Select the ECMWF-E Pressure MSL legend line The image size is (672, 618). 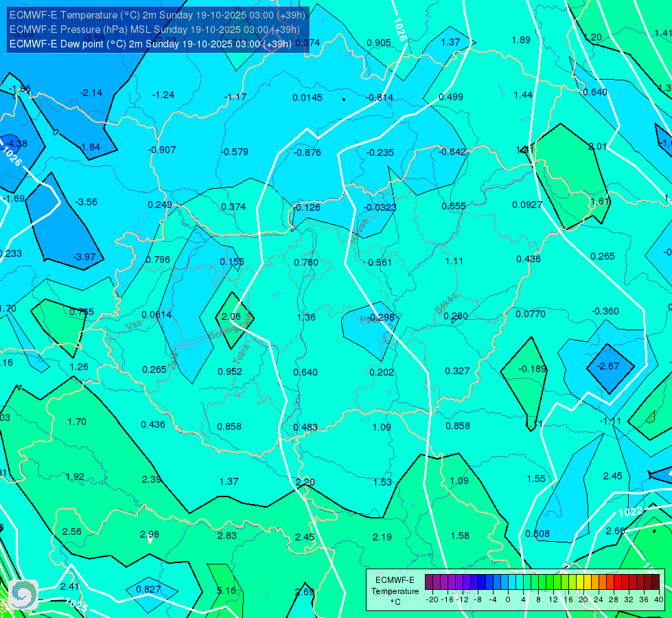(x=154, y=30)
